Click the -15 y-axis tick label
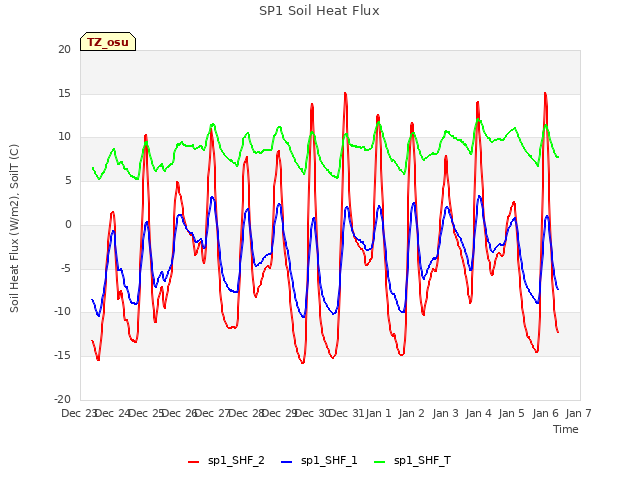640x480 pixels. pyautogui.click(x=62, y=356)
